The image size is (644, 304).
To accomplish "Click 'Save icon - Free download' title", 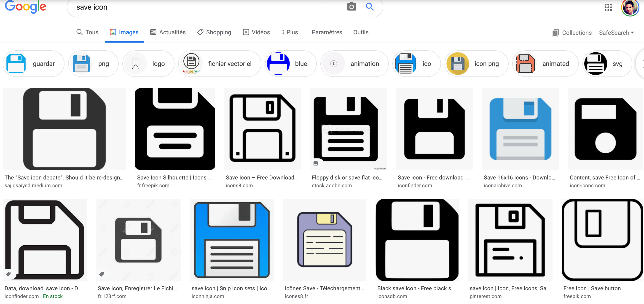I will tap(433, 177).
